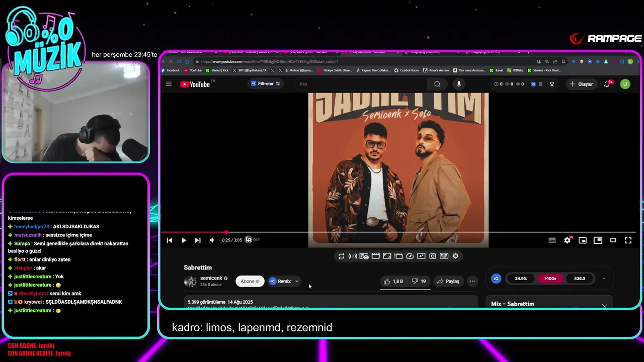Toggle theater mode rectangle button

(613, 240)
